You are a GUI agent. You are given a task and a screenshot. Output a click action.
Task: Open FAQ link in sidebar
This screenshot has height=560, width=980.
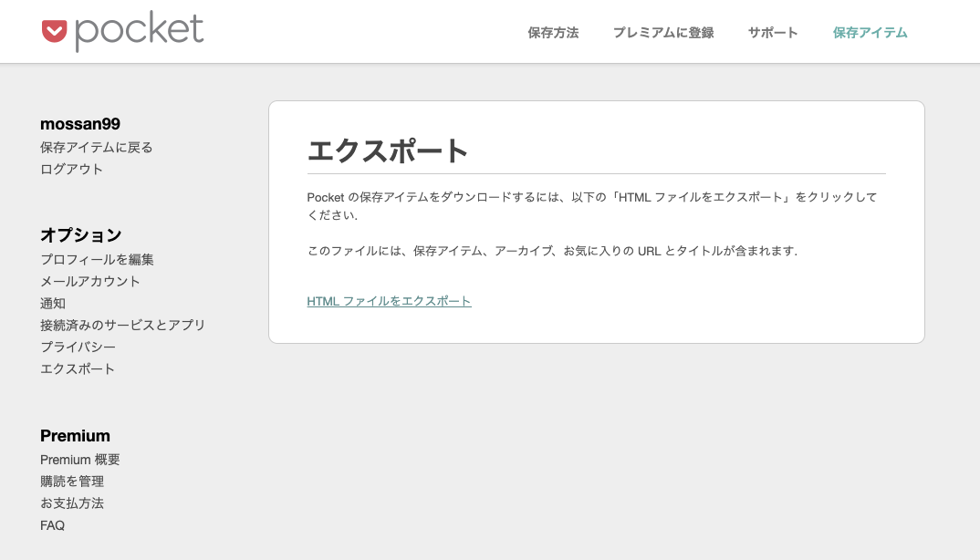[53, 525]
